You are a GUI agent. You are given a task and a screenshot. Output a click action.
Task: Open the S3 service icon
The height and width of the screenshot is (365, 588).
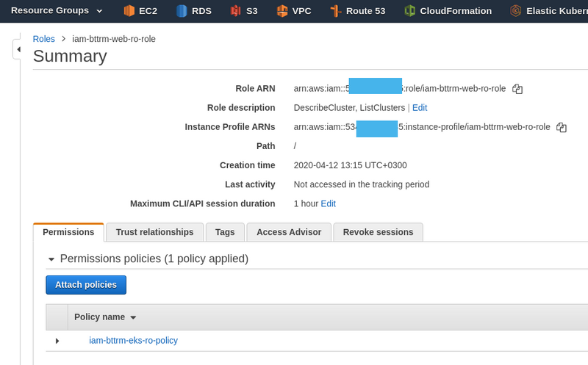[235, 11]
